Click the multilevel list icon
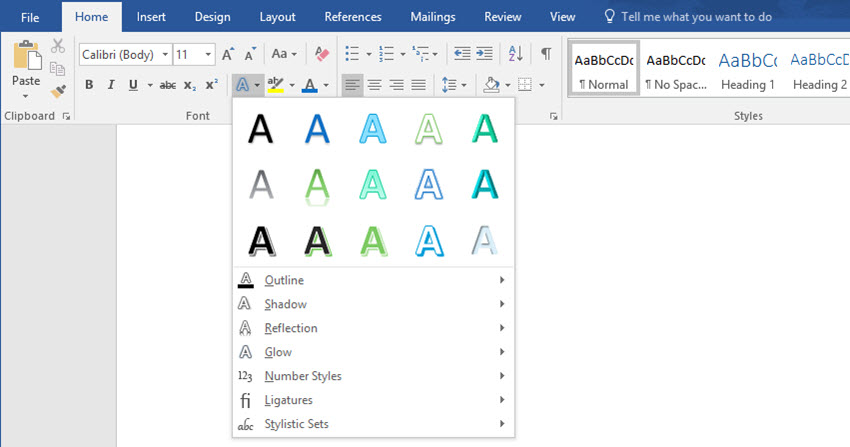Viewport: 850px width, 447px height. point(420,54)
